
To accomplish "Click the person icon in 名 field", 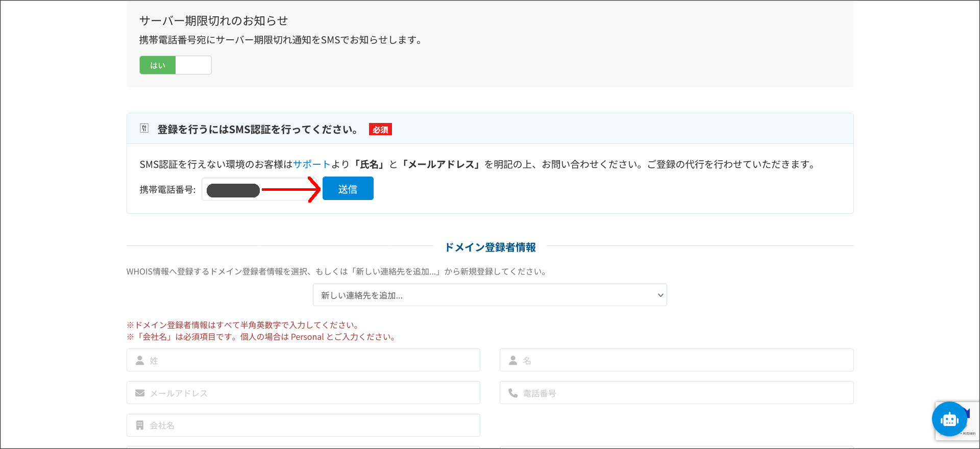I will click(513, 360).
